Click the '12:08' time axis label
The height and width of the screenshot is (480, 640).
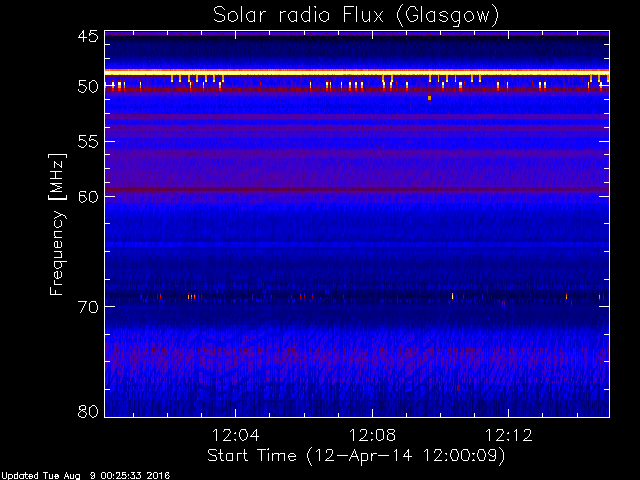pos(372,435)
